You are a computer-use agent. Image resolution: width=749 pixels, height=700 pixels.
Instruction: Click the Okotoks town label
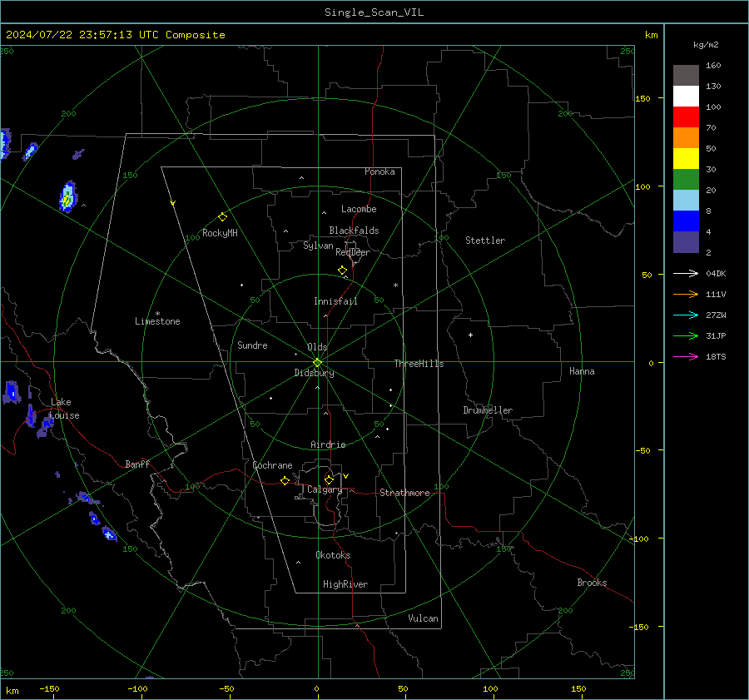(333, 555)
